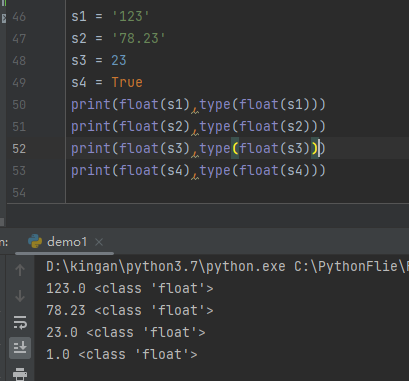Click the Up the Stack Trace arrow
Viewport: 409px width, 381px height.
click(x=20, y=270)
